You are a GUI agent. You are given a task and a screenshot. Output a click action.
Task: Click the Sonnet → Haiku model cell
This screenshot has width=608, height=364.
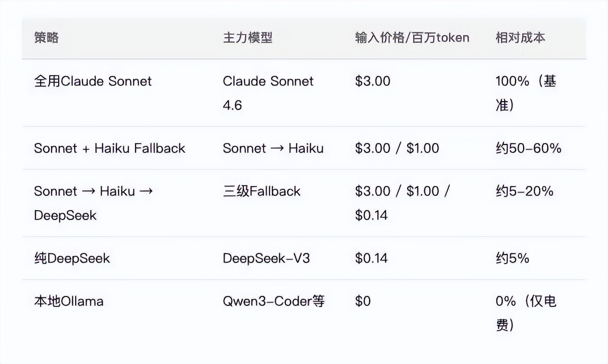coord(273,148)
